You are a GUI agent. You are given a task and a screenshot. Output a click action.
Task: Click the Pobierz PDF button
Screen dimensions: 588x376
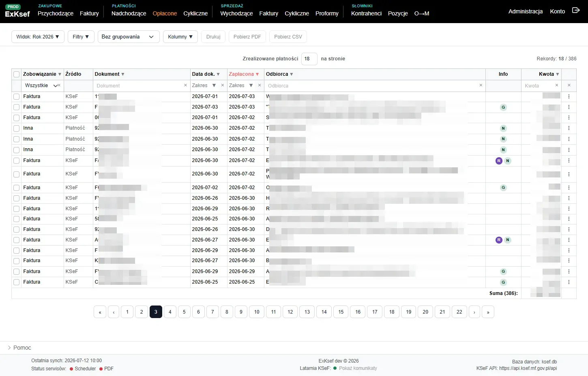pyautogui.click(x=247, y=36)
